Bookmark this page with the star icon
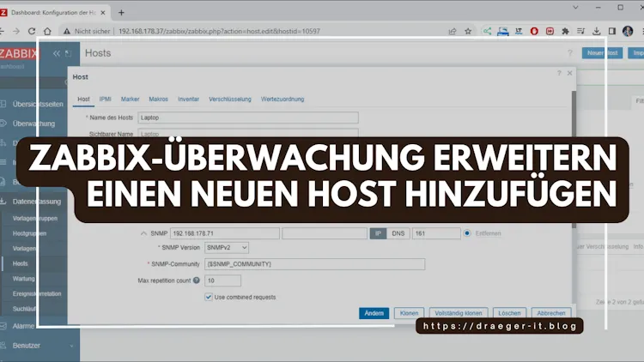 pyautogui.click(x=468, y=31)
